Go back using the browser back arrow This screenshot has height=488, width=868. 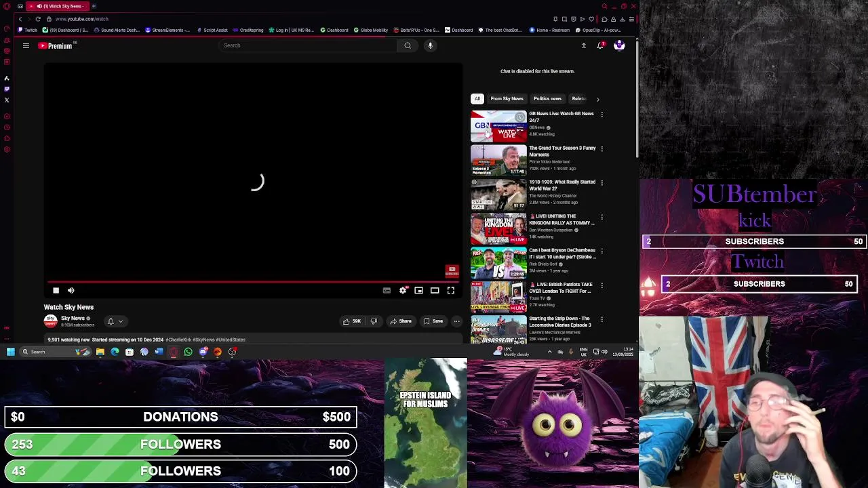[20, 19]
